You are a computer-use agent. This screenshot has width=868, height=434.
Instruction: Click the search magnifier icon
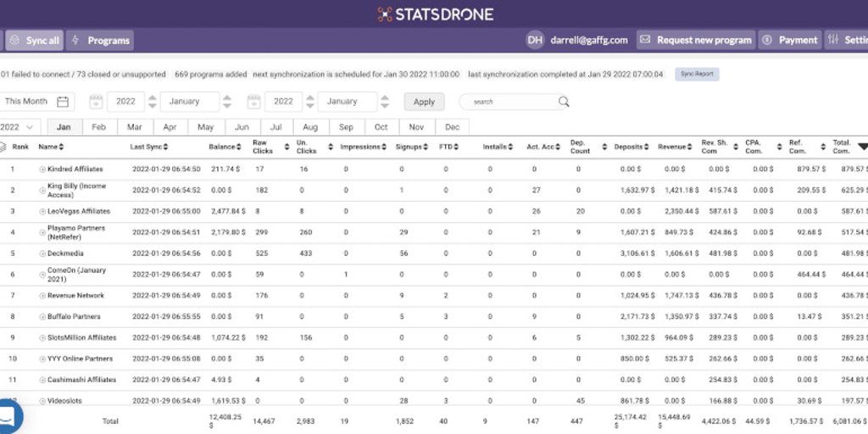pyautogui.click(x=564, y=102)
